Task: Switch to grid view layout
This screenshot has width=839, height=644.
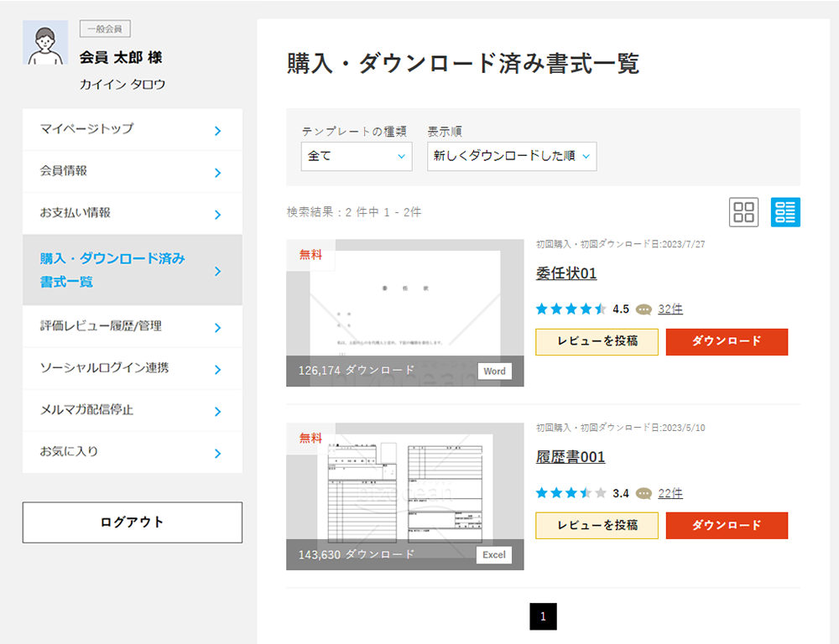Action: click(743, 212)
